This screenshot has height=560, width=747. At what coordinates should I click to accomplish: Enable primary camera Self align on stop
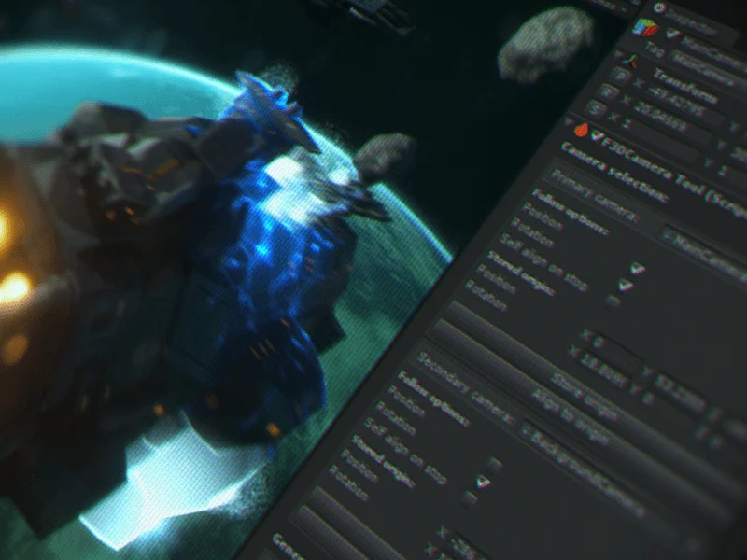pyautogui.click(x=613, y=301)
